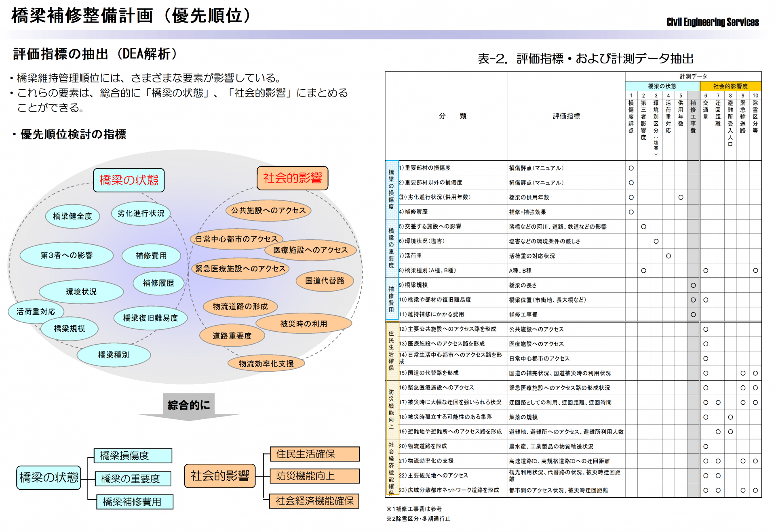This screenshot has height=532, width=776.
Task: Click the 公共施設へのアクセス orange oval
Action: (x=268, y=210)
